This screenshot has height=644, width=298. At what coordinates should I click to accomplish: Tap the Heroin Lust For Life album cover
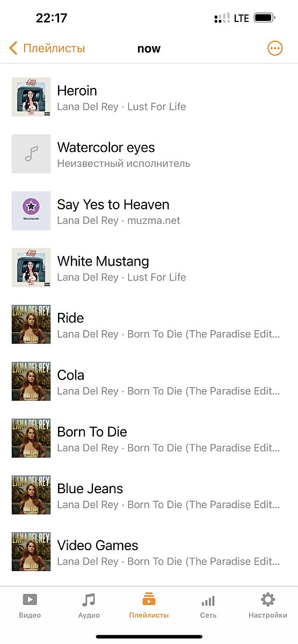(31, 97)
